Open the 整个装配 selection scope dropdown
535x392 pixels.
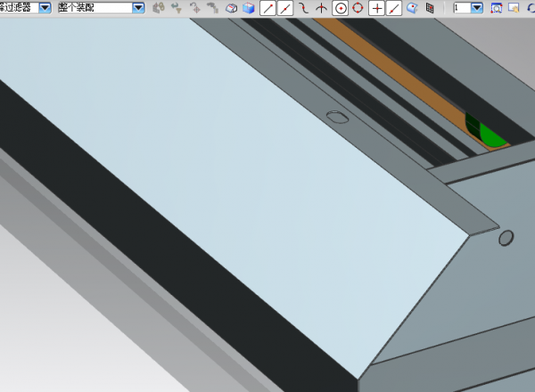point(138,7)
